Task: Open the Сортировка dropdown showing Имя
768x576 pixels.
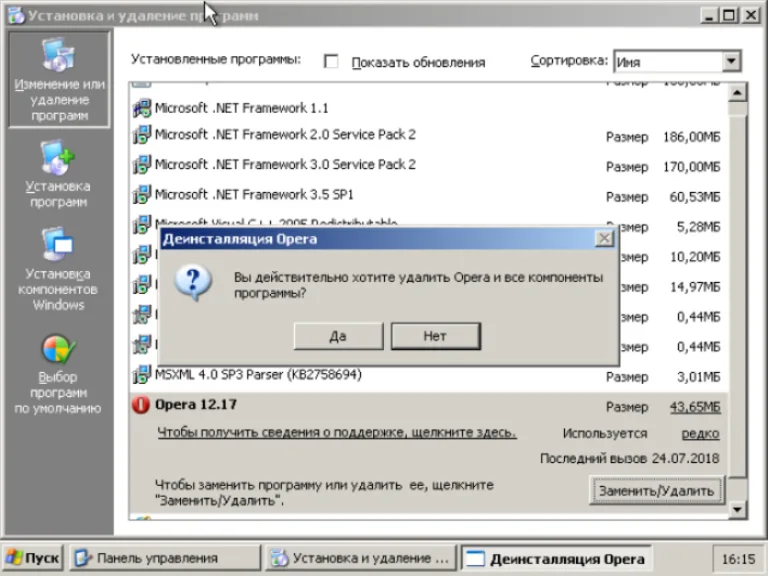Action: [677, 62]
